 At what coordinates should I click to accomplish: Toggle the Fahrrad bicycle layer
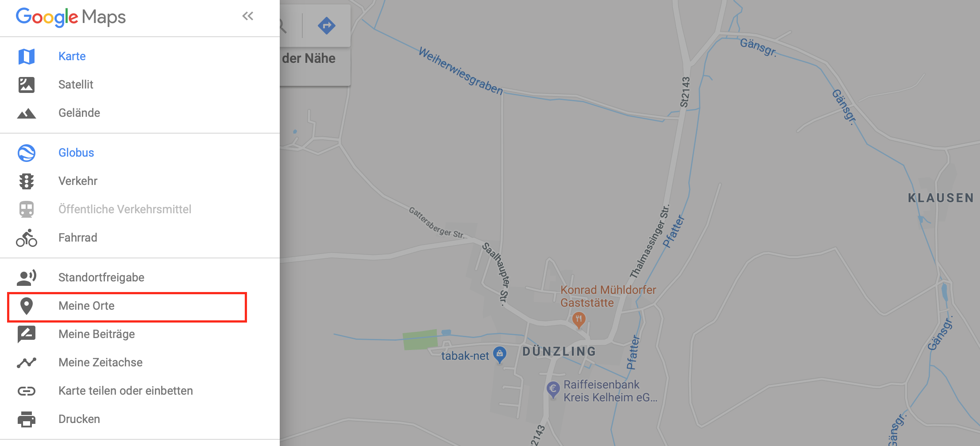pos(27,238)
